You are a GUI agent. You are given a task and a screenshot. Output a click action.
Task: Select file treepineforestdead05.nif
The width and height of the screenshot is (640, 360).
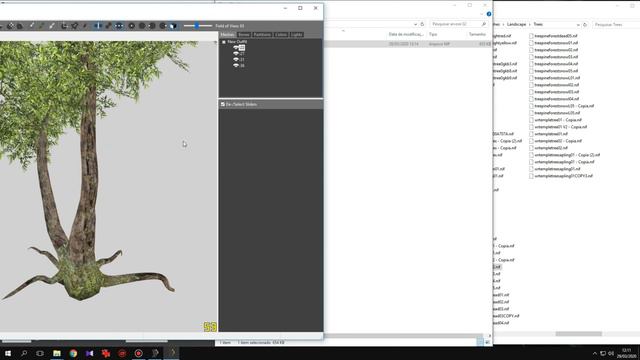[x=555, y=36]
